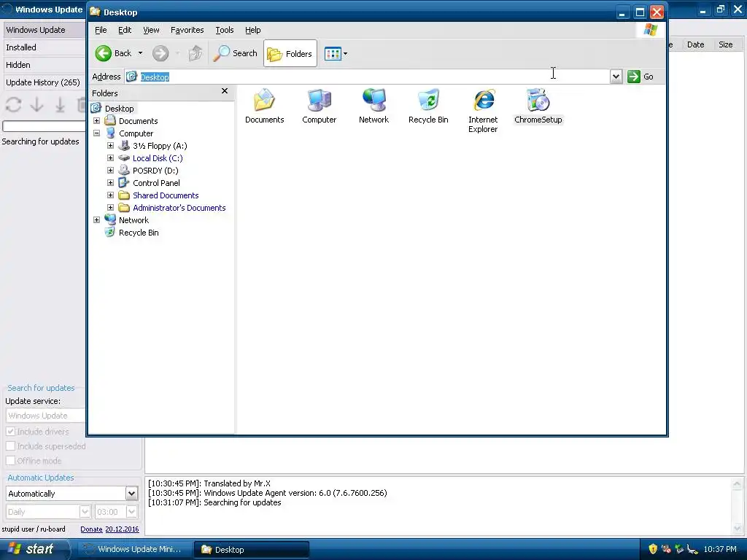Click the Donate link
Screen dimensions: 747x560
coord(91,529)
